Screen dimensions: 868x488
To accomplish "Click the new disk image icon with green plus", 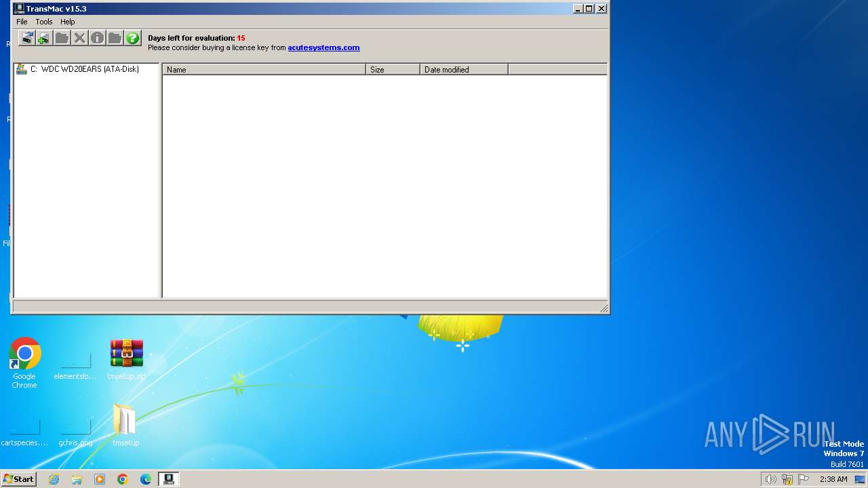I will click(44, 38).
